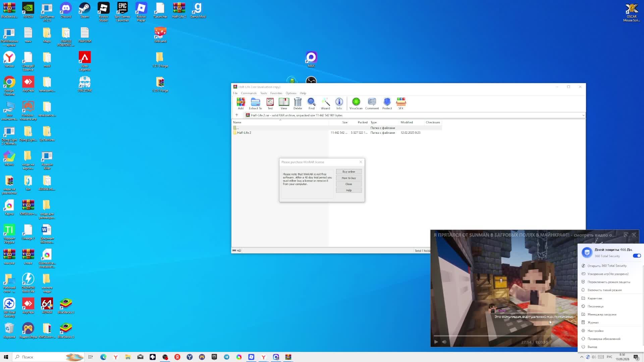
Task: Open Telegram from the taskbar
Action: 227,357
